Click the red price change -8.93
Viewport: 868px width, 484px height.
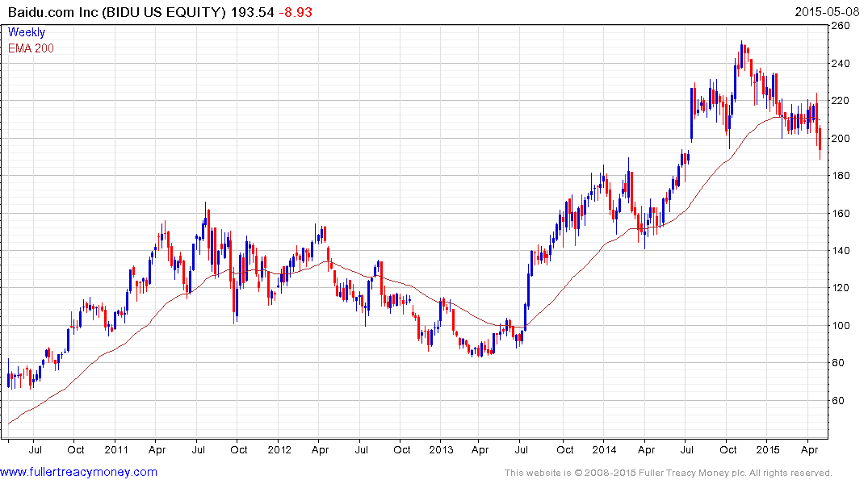point(295,12)
